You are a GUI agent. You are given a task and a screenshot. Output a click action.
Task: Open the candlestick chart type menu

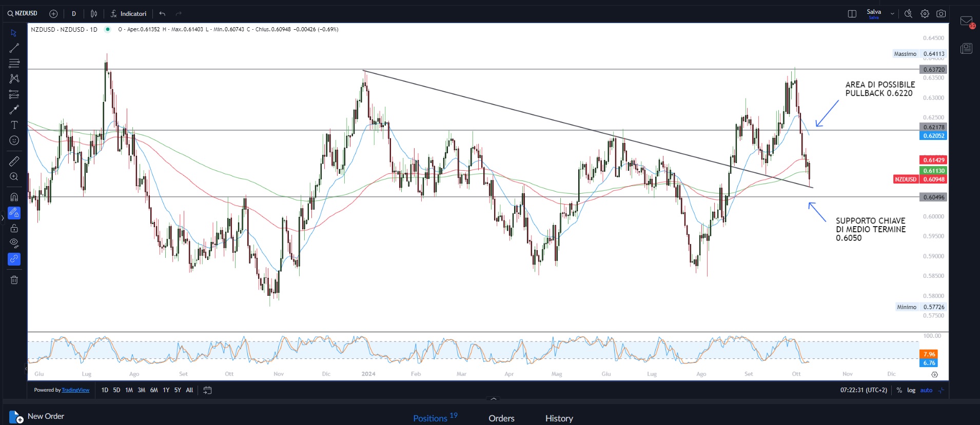click(x=94, y=14)
